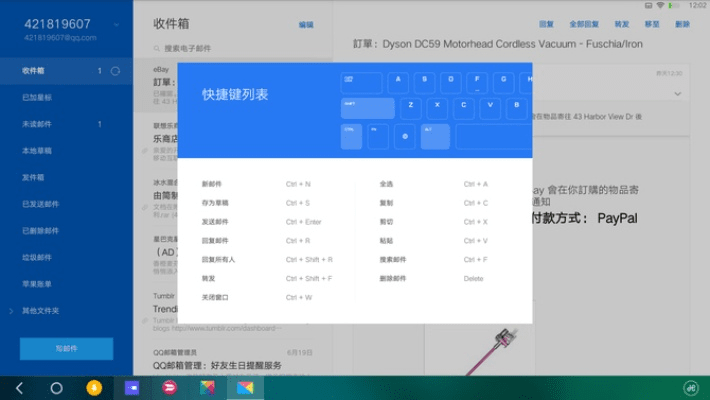Click the Ctrl + W shortcut text

click(299, 298)
